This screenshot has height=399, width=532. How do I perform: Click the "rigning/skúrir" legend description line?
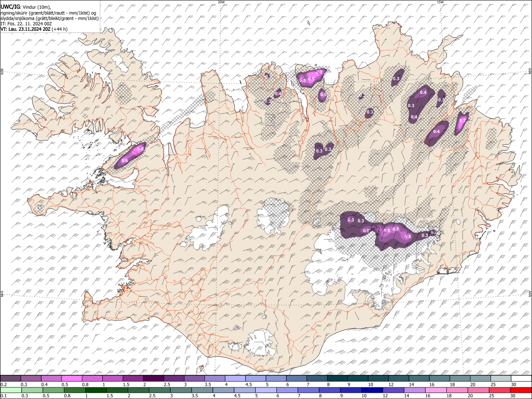coord(49,12)
